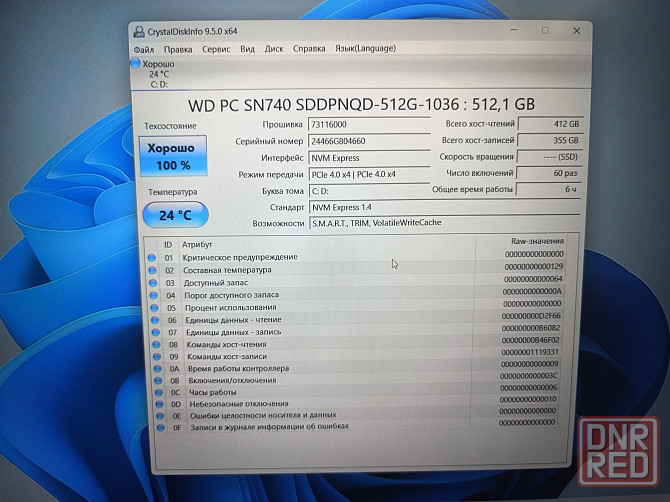Click the Атрибут column header

pyautogui.click(x=196, y=244)
